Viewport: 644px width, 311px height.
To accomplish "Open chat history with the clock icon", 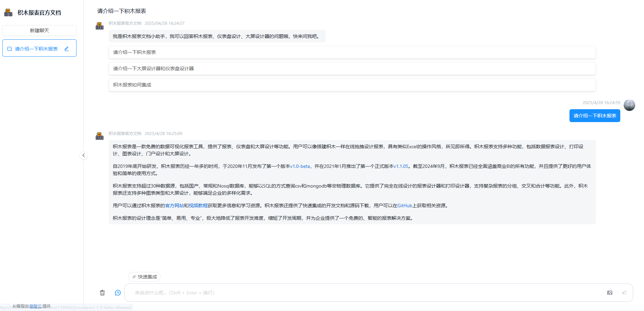I will (x=118, y=293).
